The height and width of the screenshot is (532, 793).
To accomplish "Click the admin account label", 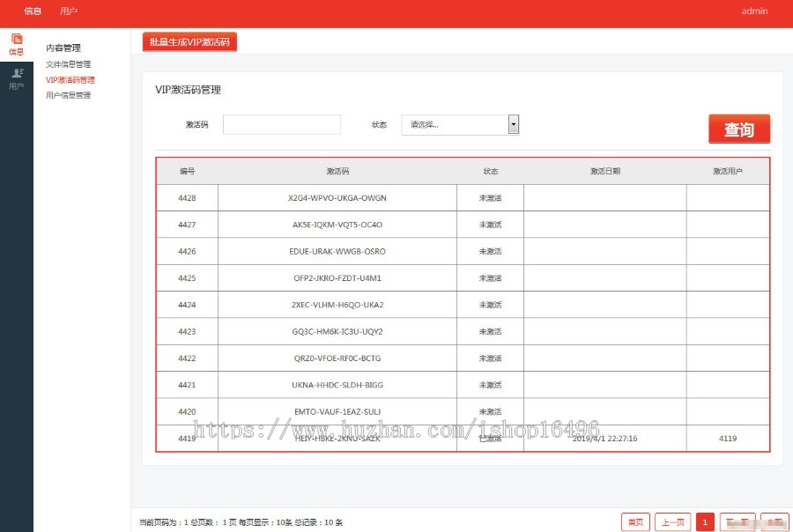I will (753, 11).
